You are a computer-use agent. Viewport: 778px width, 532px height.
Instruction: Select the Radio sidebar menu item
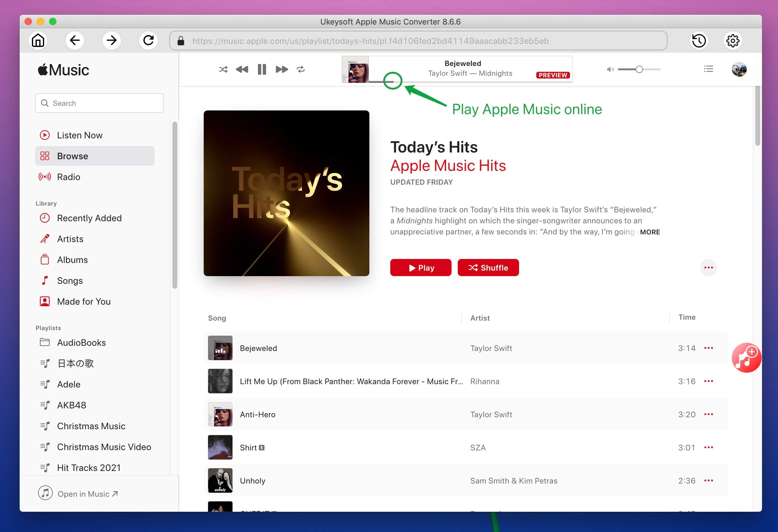click(68, 177)
